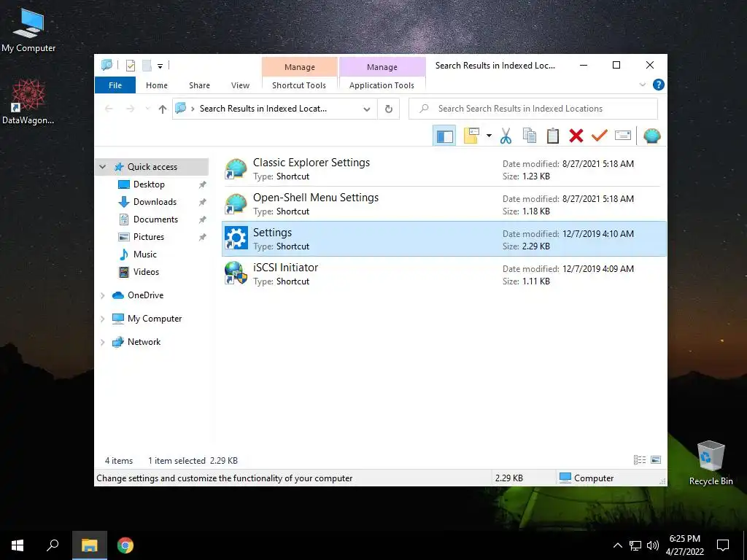Select the iSCSI Initiator result
This screenshot has width=747, height=560.
(444, 274)
